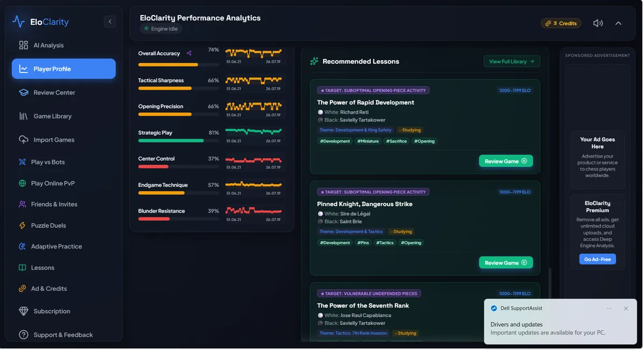
Task: Click the Dell SupportAssist notification icon
Action: point(494,308)
